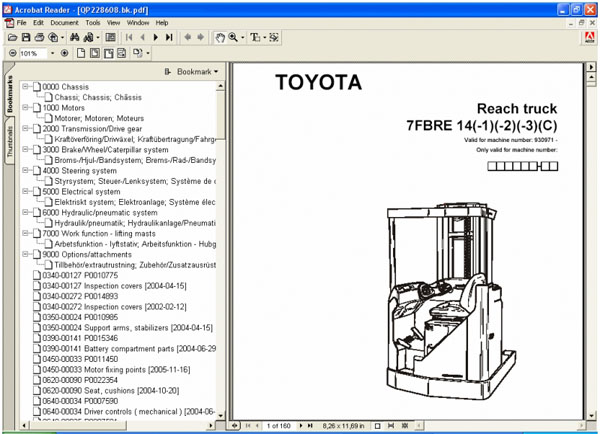Open the File menu
This screenshot has height=434, width=600.
[21, 23]
